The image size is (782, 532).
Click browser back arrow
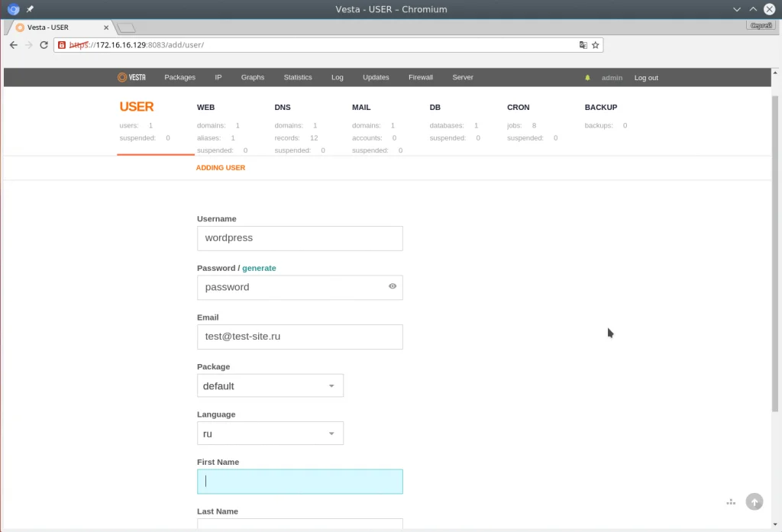[x=13, y=45]
